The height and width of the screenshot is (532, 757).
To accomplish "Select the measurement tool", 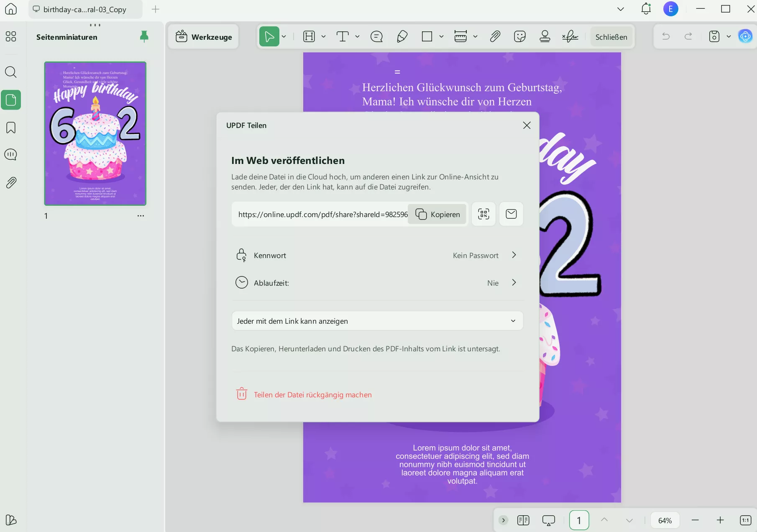I will [x=460, y=37].
